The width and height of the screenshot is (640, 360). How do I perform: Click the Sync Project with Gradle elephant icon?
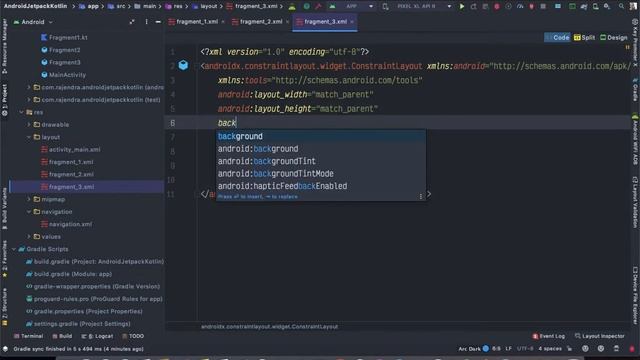pos(584,7)
